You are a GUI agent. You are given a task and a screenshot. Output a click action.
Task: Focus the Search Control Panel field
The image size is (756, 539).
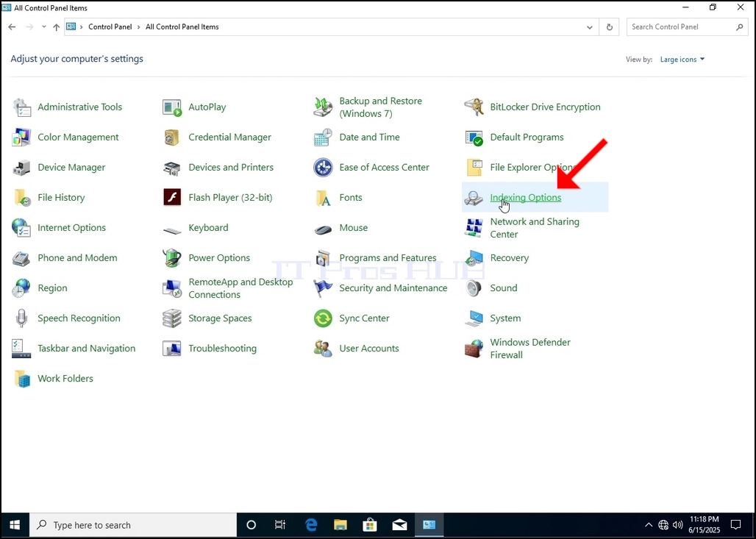[687, 27]
